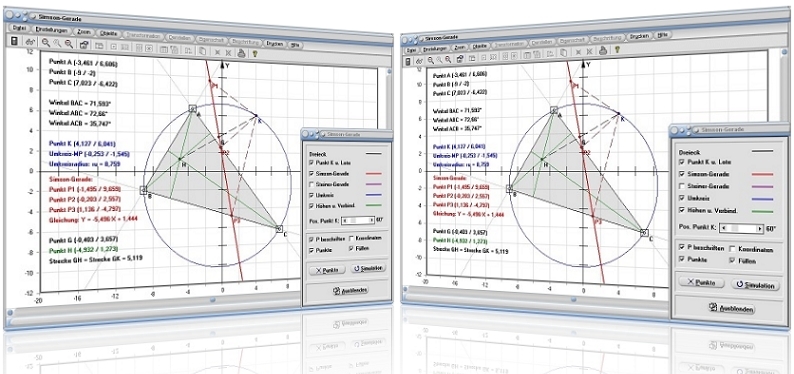Click Punkte button in left panel

[326, 270]
